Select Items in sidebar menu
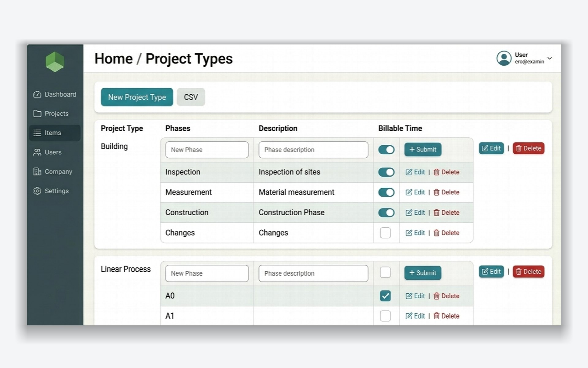The height and width of the screenshot is (368, 588). tap(55, 133)
